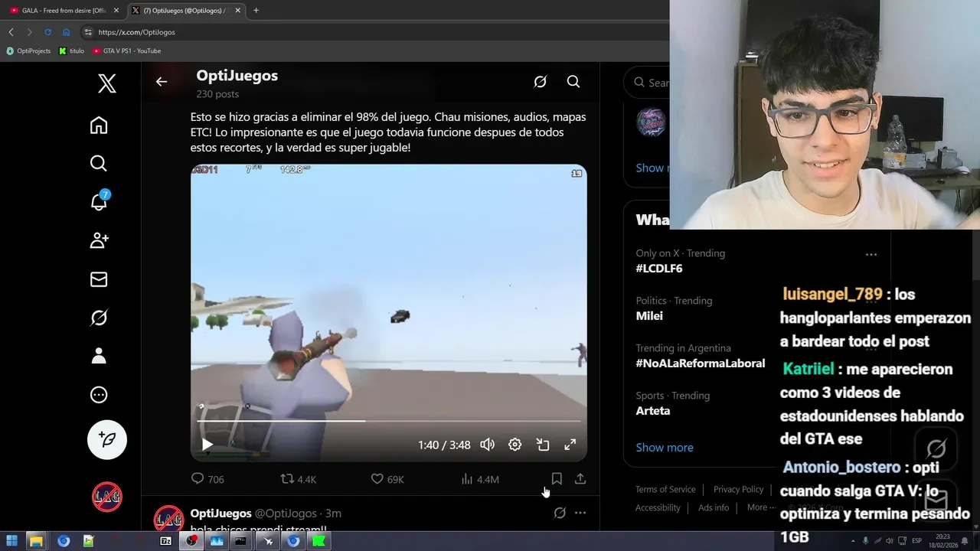
Task: Reply to the post with 706 replies
Action: tap(207, 479)
